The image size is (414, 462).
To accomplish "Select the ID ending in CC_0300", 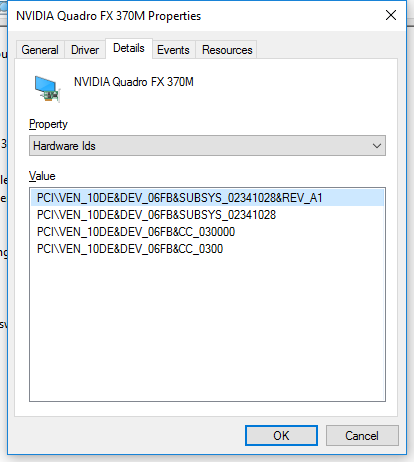I will click(130, 249).
